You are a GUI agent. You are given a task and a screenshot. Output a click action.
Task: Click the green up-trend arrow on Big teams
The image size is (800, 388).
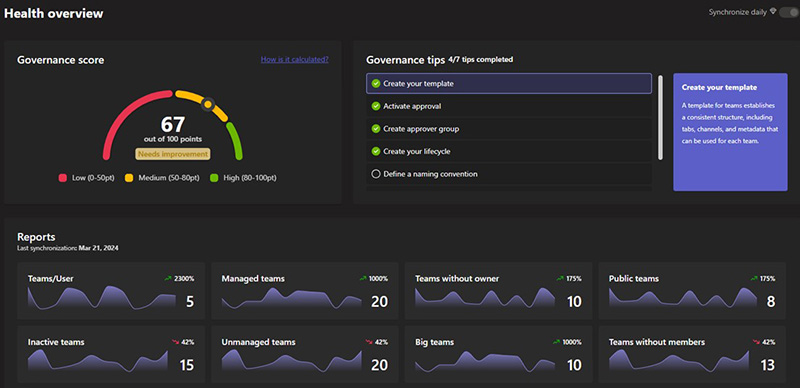click(557, 342)
